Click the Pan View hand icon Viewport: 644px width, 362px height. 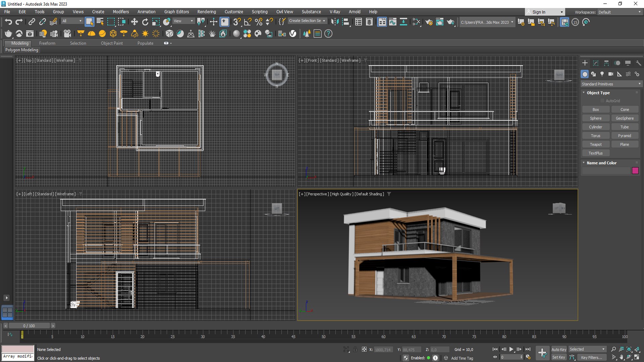point(621,357)
